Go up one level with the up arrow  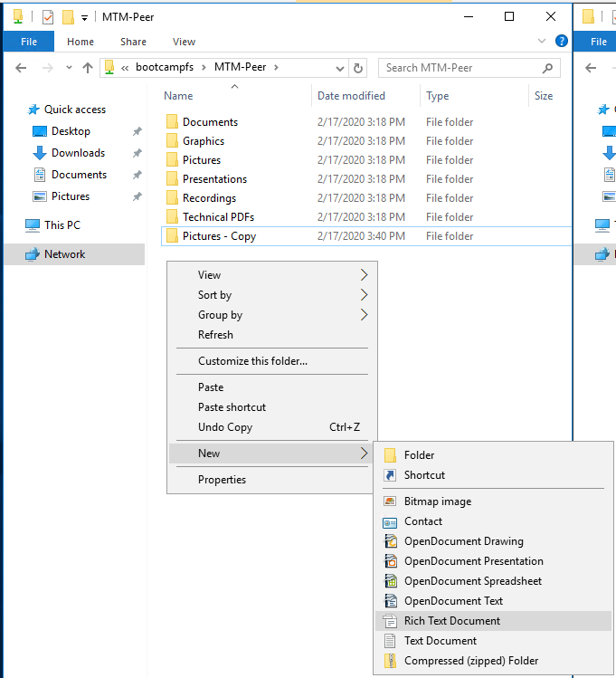pyautogui.click(x=88, y=68)
